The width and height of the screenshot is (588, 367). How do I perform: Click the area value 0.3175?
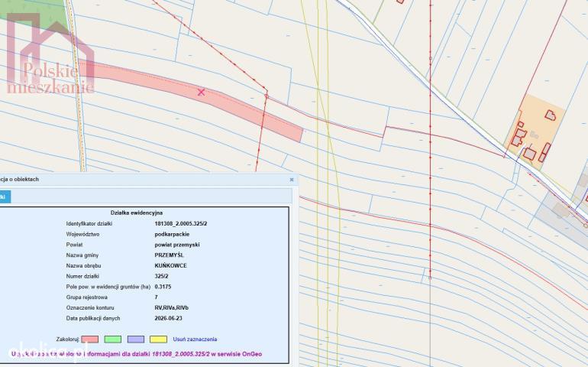[x=163, y=287]
